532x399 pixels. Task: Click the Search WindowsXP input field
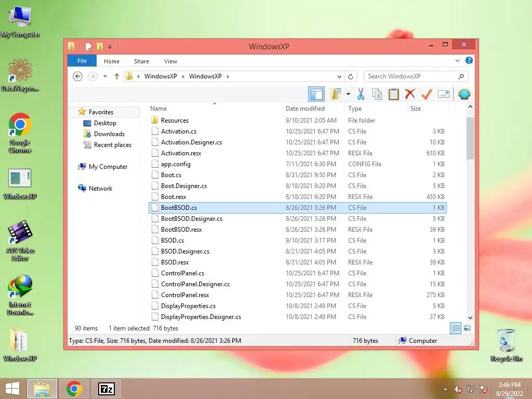tap(416, 76)
